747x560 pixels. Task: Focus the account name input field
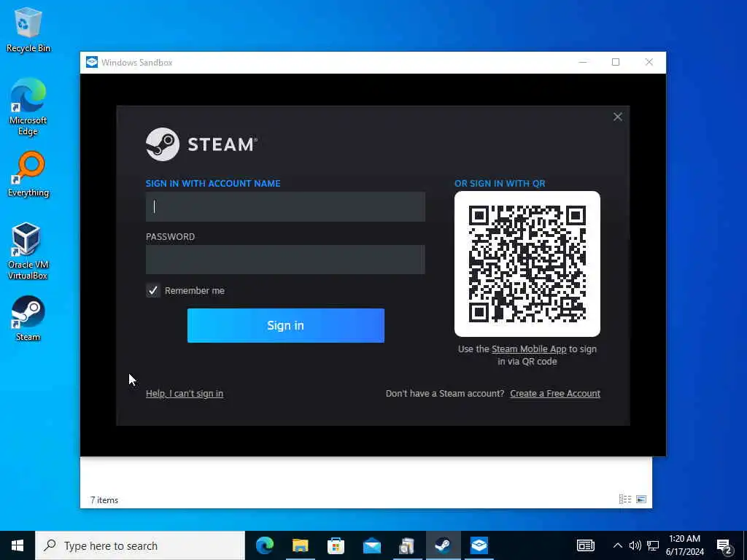pyautogui.click(x=285, y=206)
